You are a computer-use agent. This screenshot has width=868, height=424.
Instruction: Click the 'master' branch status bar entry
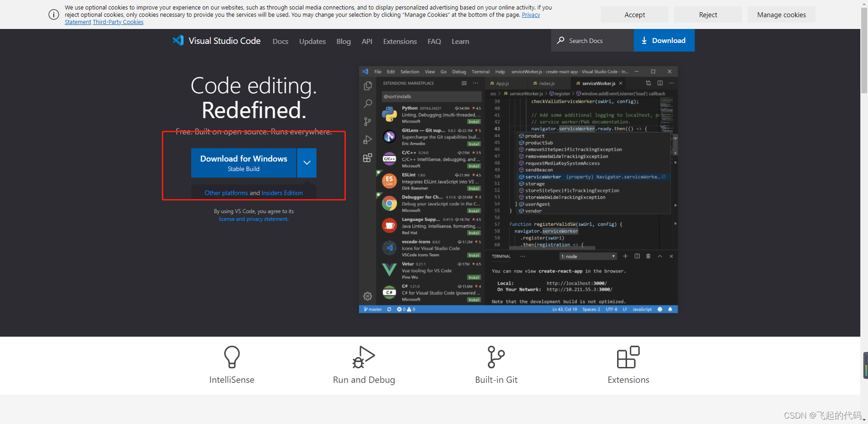(373, 310)
